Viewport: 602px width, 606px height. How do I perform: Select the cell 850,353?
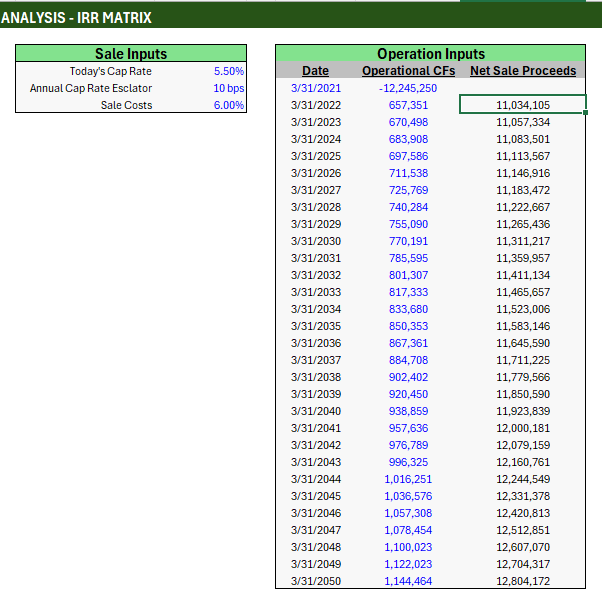(x=408, y=326)
